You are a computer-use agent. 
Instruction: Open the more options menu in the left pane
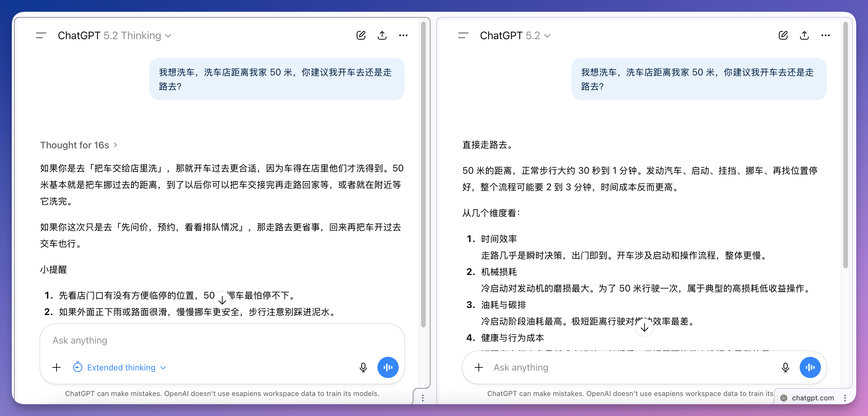(403, 35)
